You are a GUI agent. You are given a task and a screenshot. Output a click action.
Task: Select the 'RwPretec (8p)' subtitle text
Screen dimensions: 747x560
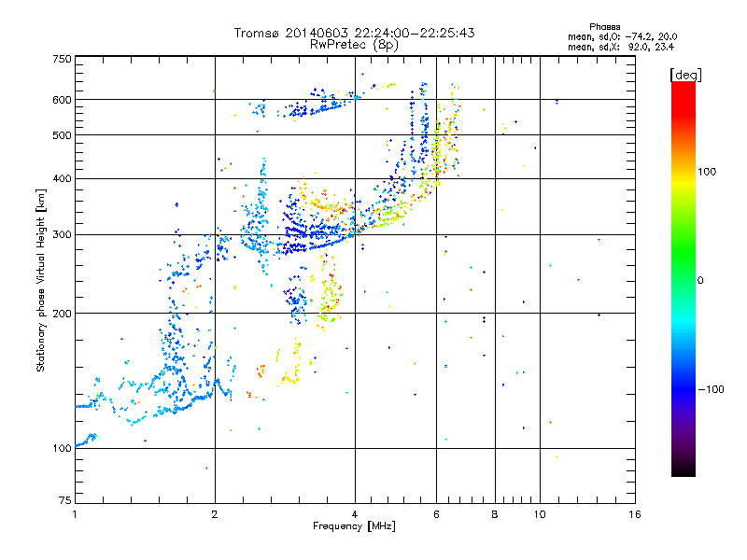tap(354, 45)
